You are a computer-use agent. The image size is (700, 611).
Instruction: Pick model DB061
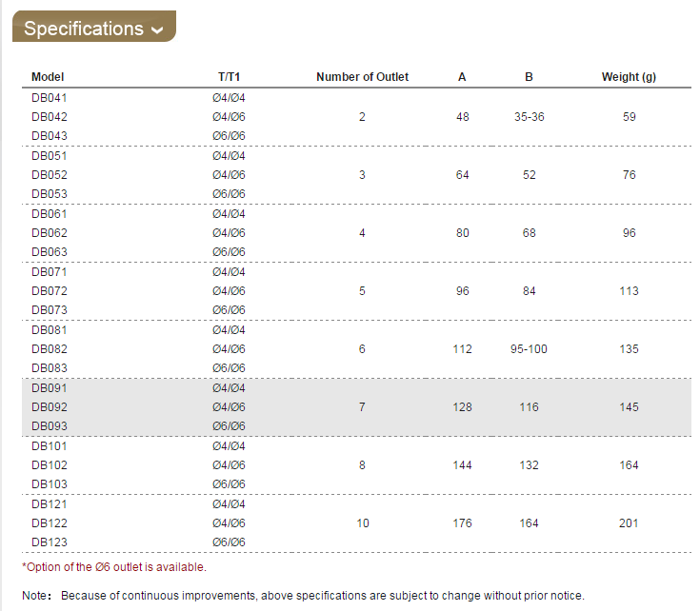(50, 214)
